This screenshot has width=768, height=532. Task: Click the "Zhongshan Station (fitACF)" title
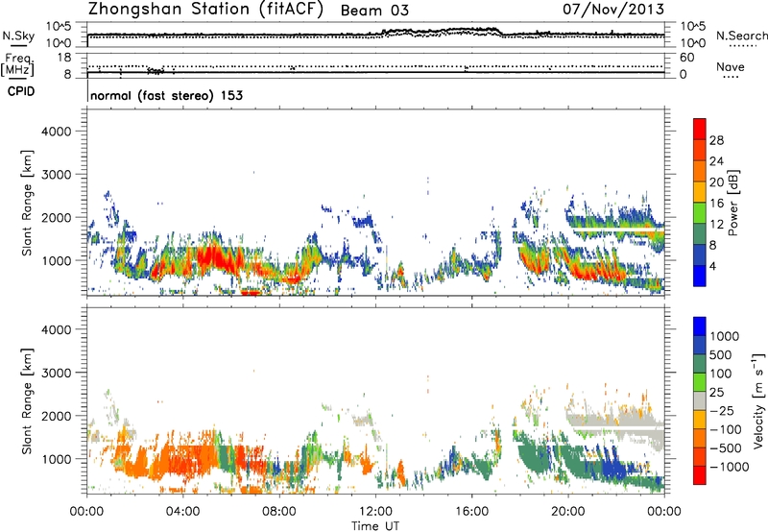click(205, 9)
